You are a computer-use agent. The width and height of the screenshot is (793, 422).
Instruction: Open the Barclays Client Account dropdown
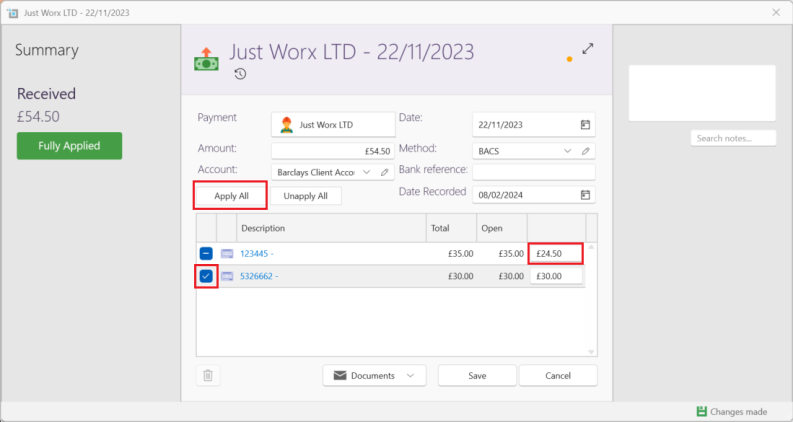tap(367, 172)
